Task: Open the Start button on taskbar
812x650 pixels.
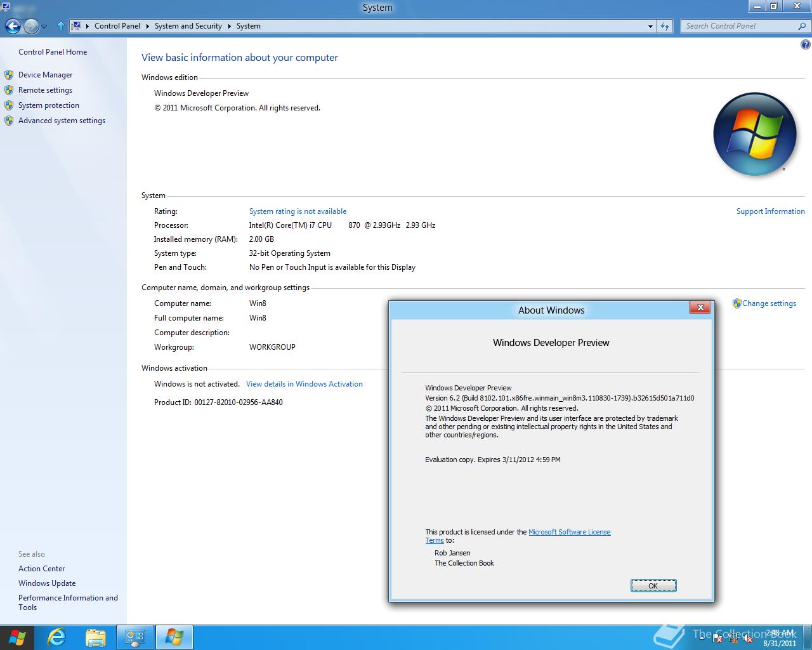Action: [17, 637]
